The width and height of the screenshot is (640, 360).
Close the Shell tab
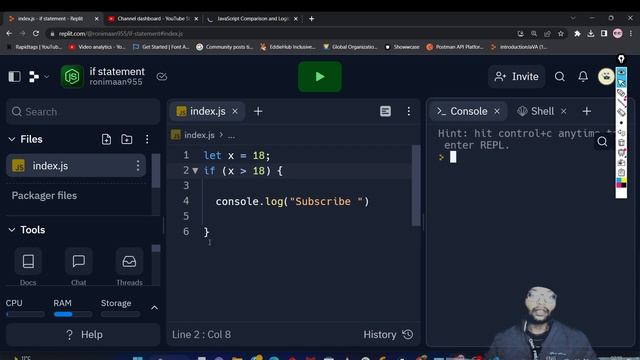[x=564, y=111]
